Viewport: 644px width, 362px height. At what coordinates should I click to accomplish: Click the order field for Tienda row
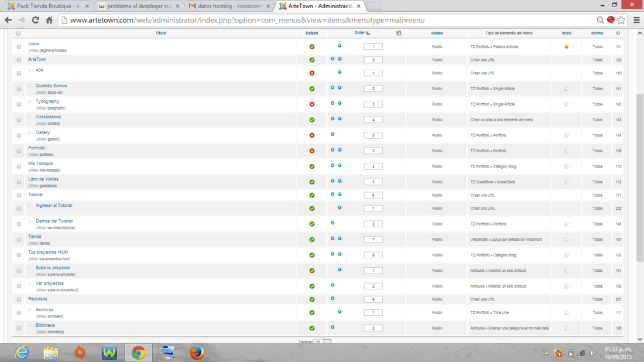373,239
